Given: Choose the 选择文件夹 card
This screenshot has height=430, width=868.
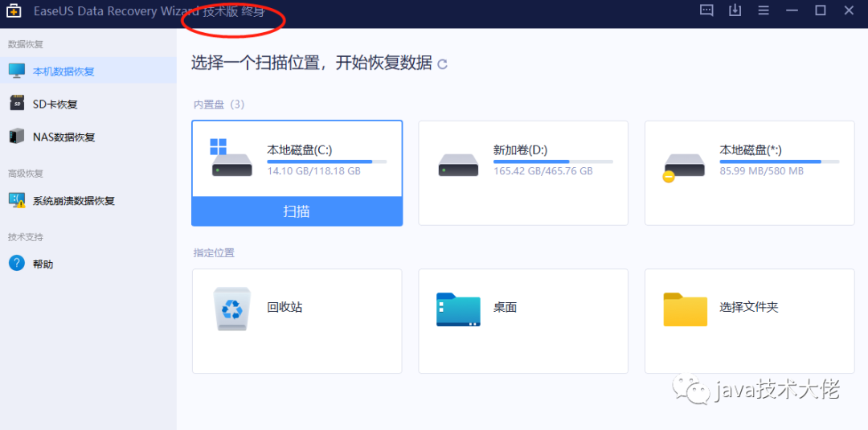Looking at the screenshot, I should (x=750, y=321).
